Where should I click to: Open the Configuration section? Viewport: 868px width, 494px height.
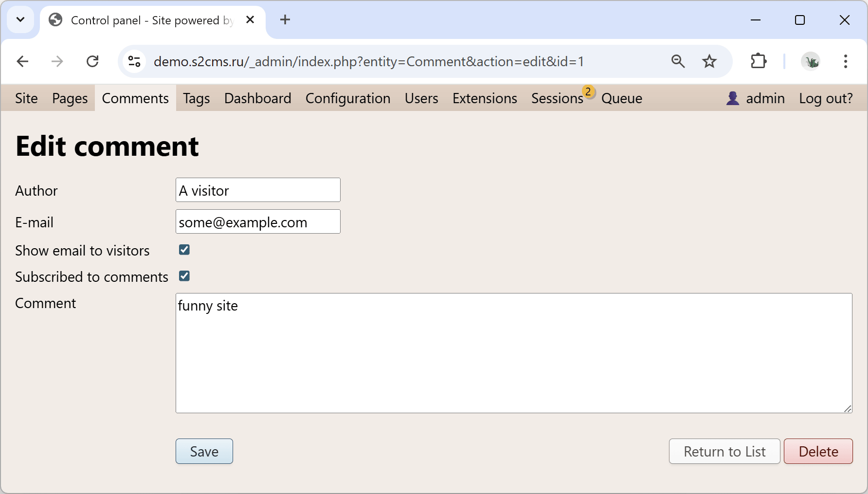click(x=348, y=98)
